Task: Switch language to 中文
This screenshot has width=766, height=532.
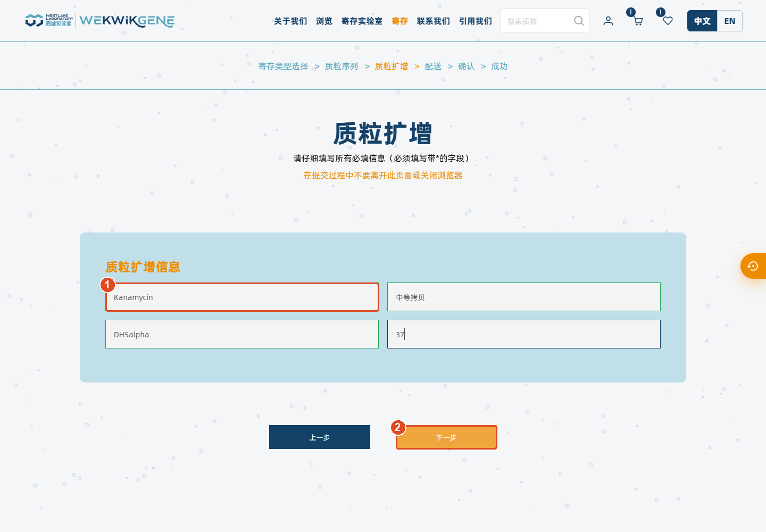Action: [x=702, y=21]
